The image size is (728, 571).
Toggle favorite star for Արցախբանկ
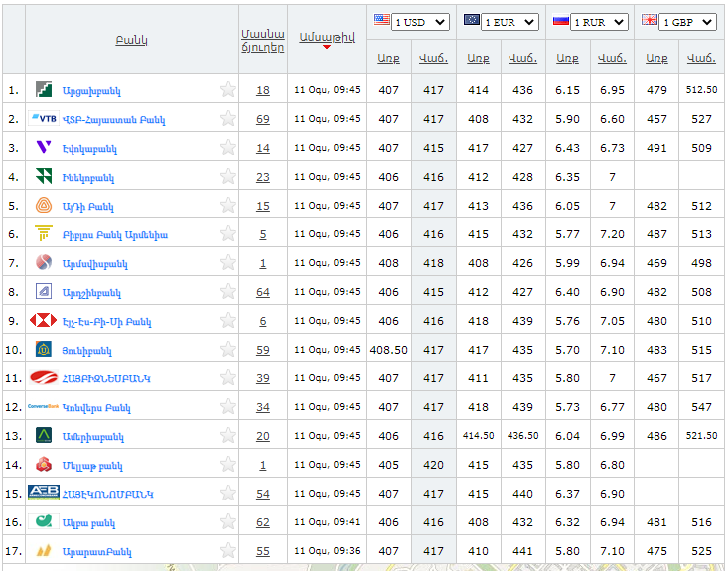(x=228, y=90)
